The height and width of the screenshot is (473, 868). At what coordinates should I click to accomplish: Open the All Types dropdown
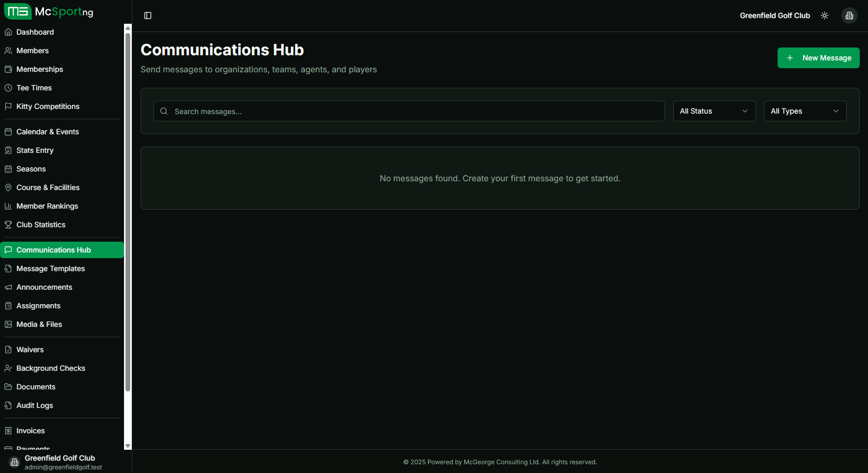(804, 111)
